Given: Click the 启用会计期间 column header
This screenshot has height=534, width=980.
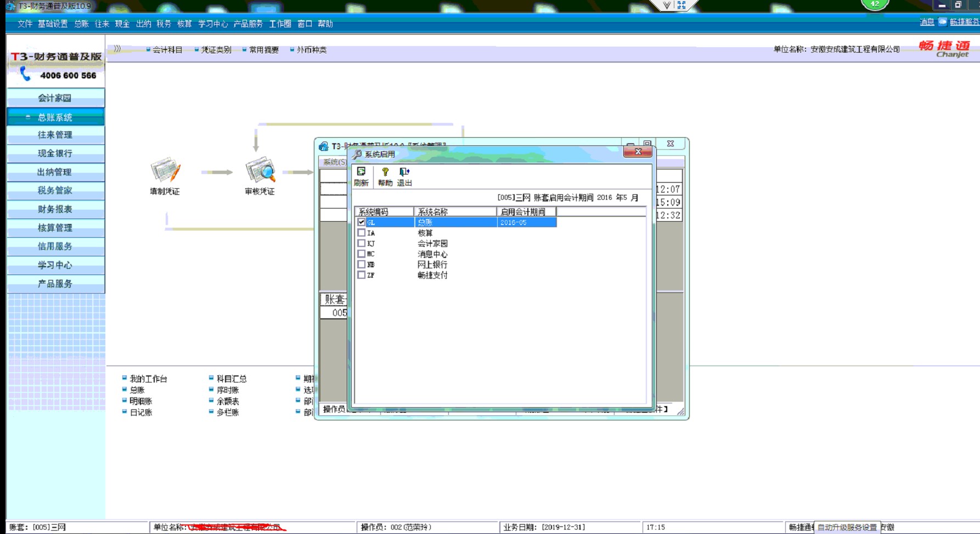Looking at the screenshot, I should 527,211.
